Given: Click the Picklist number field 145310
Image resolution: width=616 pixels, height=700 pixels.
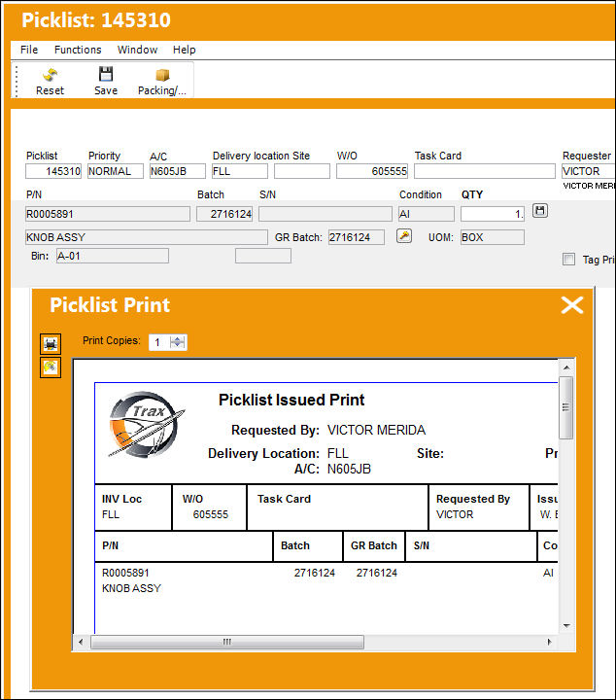Looking at the screenshot, I should [53, 171].
